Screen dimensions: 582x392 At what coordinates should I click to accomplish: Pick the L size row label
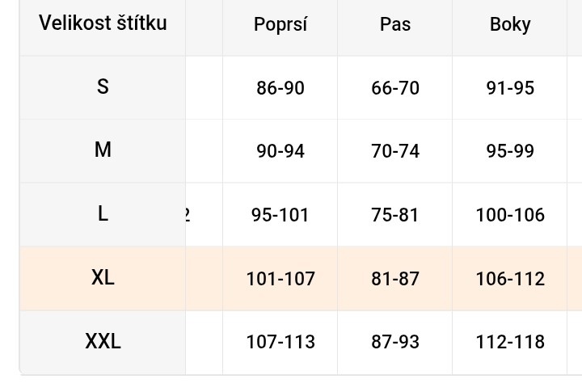(103, 214)
